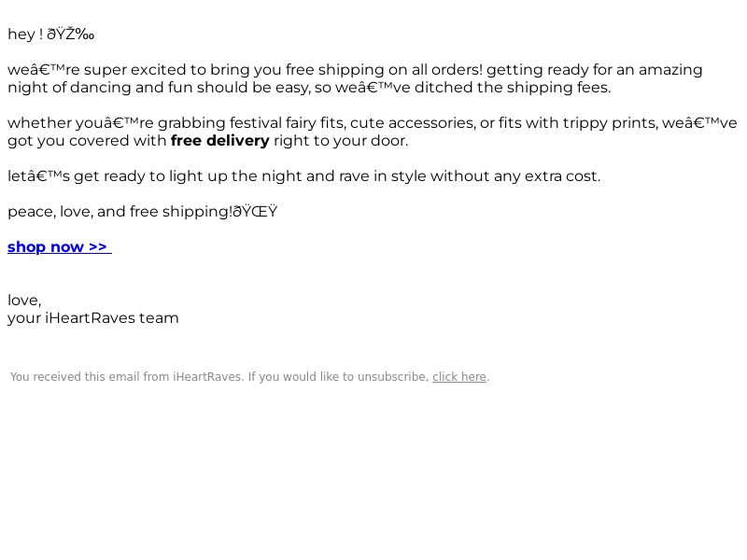This screenshot has height=560, width=747.
Task: Click the "love," sign-off text
Action: (x=24, y=301)
